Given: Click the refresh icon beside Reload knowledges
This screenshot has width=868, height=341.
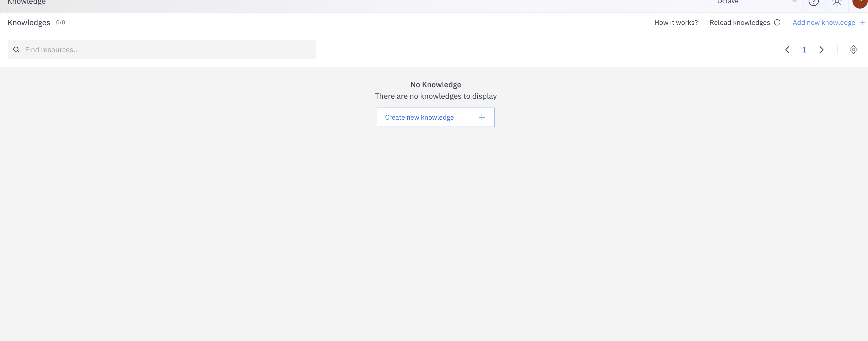Looking at the screenshot, I should (778, 22).
